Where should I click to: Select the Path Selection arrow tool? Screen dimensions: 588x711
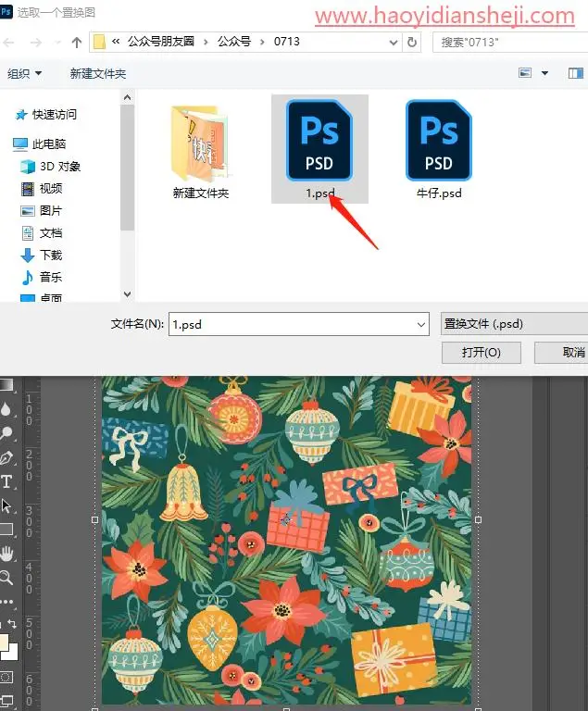tap(6, 505)
